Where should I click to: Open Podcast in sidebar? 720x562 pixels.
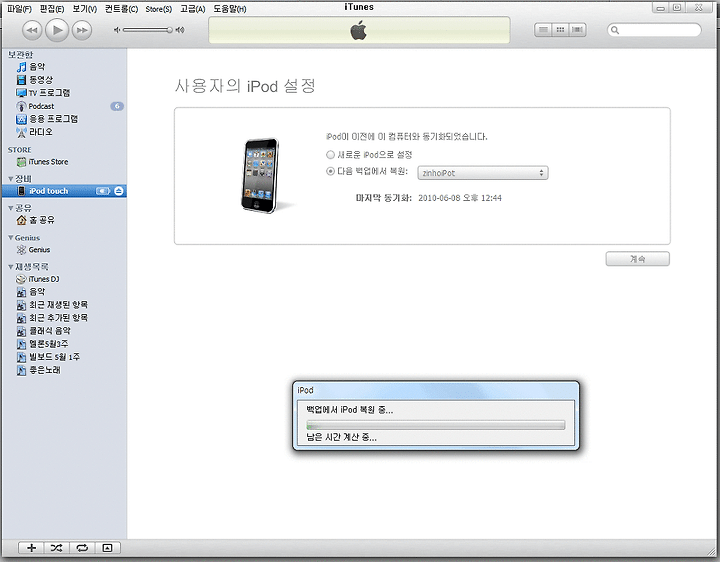tap(64, 106)
